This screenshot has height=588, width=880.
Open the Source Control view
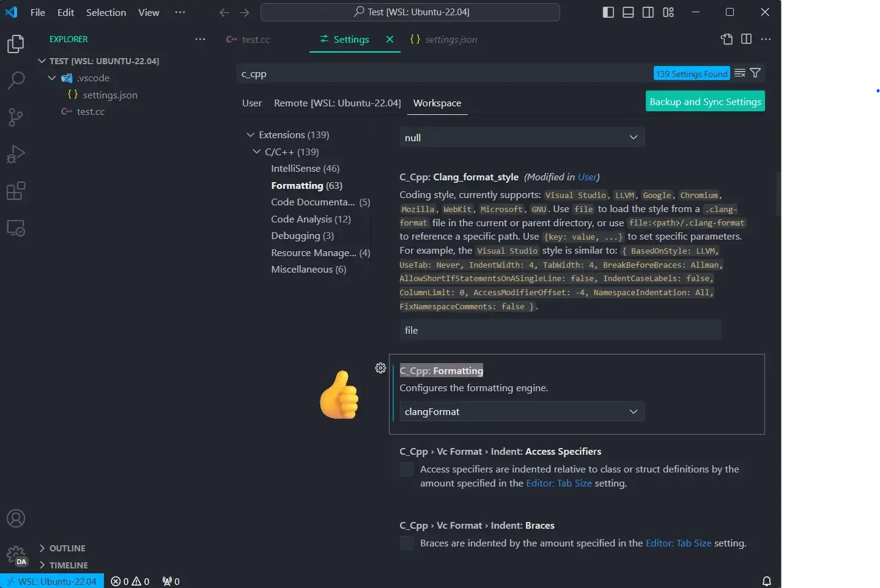pos(16,117)
